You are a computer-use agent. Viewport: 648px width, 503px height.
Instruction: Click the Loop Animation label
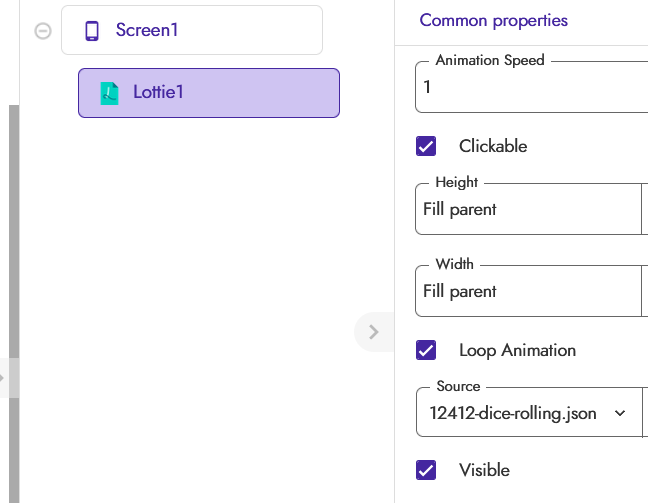click(x=517, y=350)
